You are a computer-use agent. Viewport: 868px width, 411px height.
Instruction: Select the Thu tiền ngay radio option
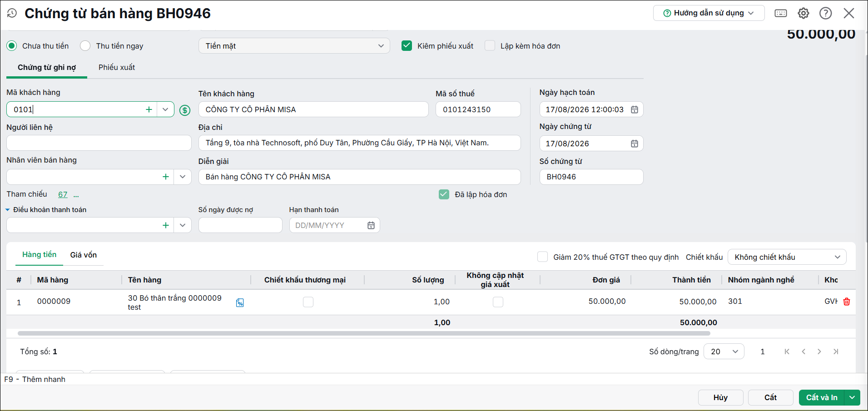[85, 46]
